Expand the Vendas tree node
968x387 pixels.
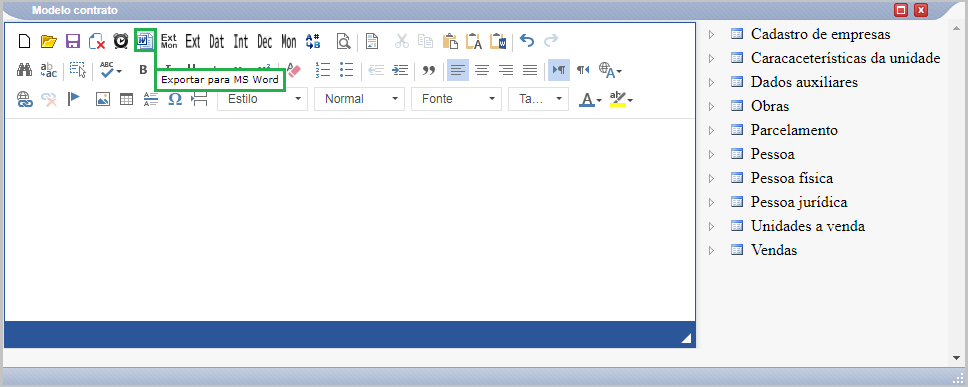click(712, 251)
